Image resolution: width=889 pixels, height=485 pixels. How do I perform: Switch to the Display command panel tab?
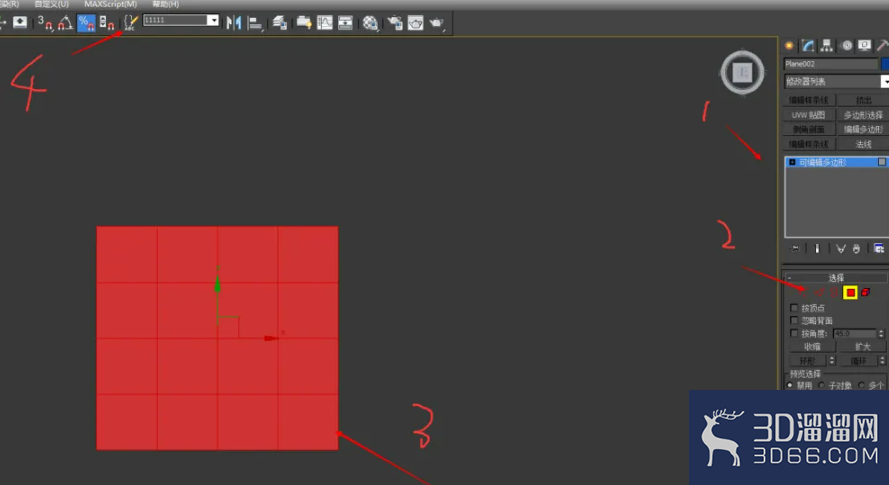pyautogui.click(x=865, y=45)
